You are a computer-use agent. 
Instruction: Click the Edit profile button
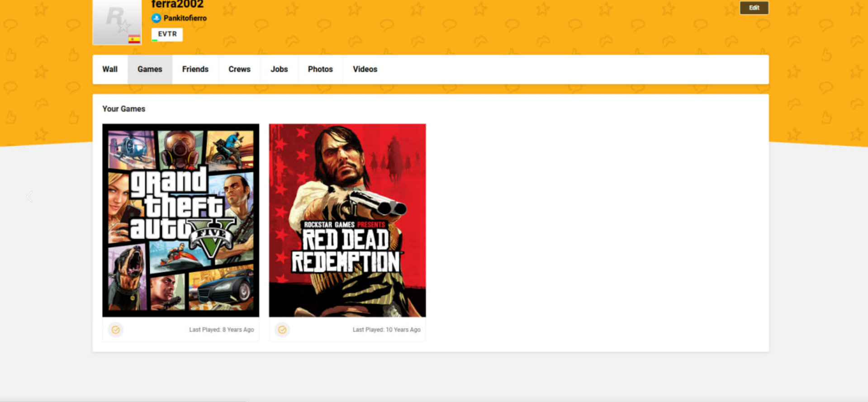pos(754,8)
